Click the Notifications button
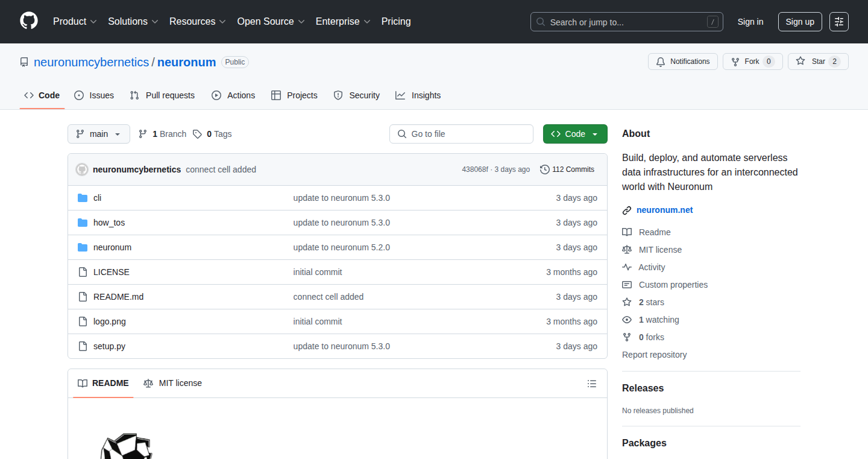 (683, 62)
